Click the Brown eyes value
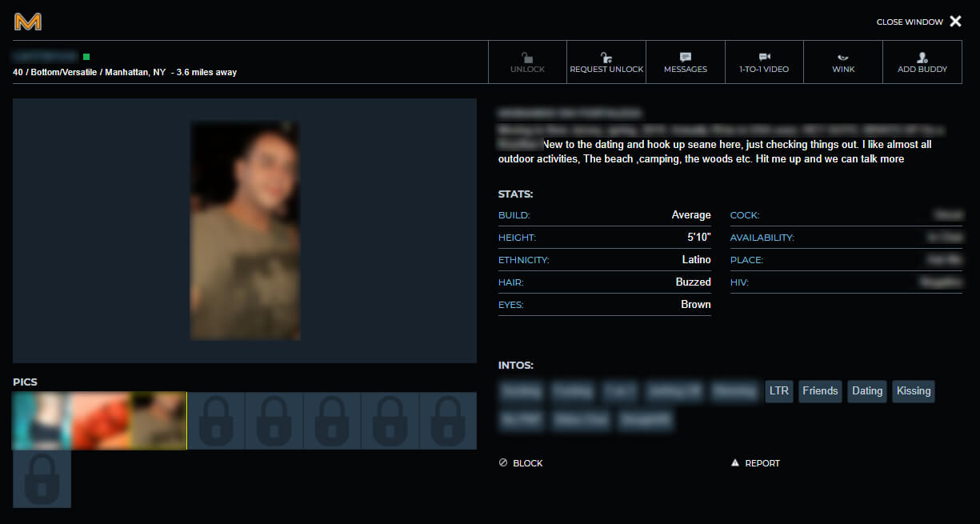Image resolution: width=980 pixels, height=524 pixels. tap(696, 305)
